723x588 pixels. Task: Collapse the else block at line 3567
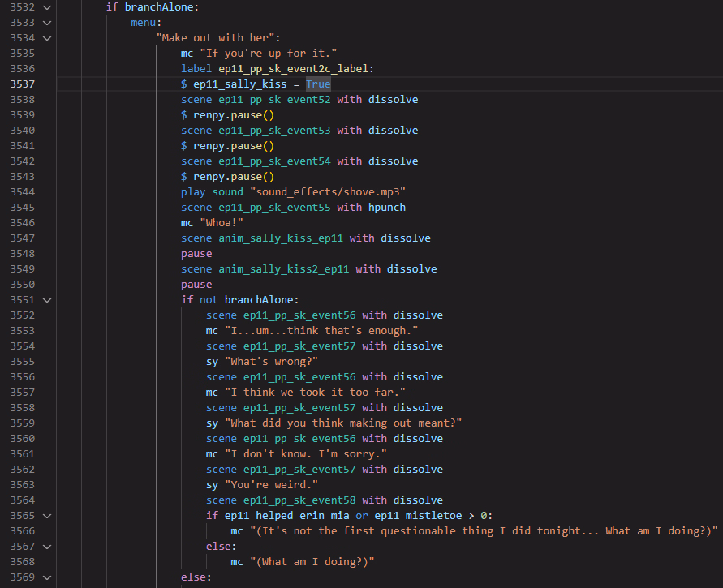click(45, 547)
